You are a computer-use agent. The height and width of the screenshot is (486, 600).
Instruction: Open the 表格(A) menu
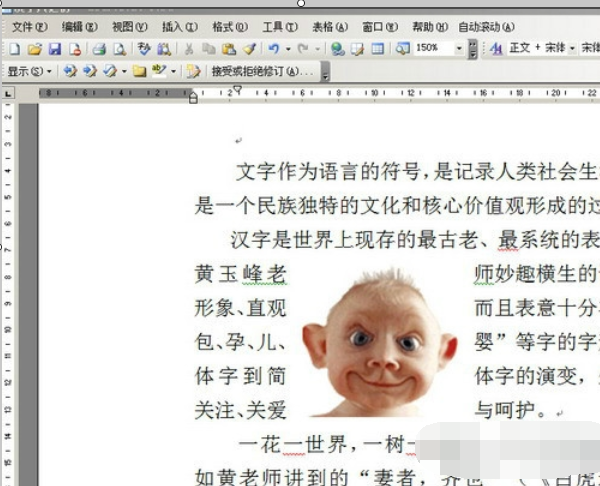[330, 27]
